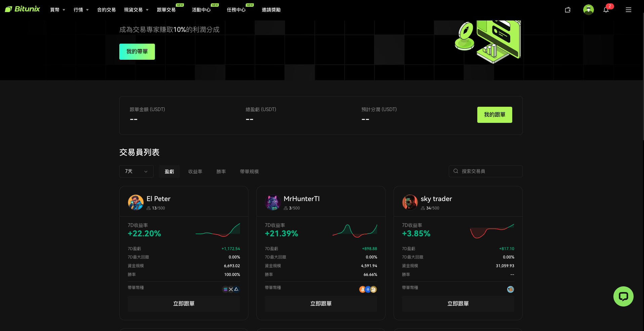
Task: Select the 收益率 sorting tab
Action: click(x=195, y=172)
